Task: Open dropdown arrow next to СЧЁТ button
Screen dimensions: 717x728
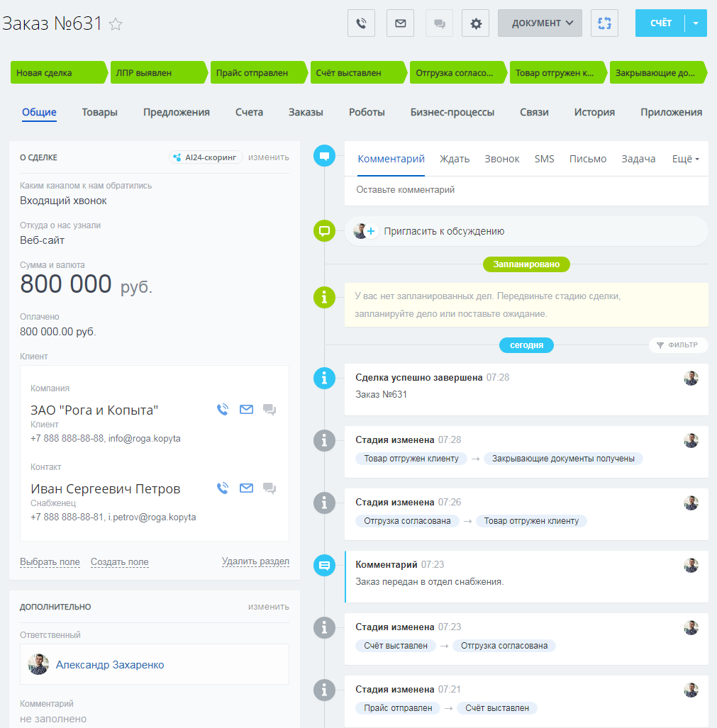Action: click(696, 23)
